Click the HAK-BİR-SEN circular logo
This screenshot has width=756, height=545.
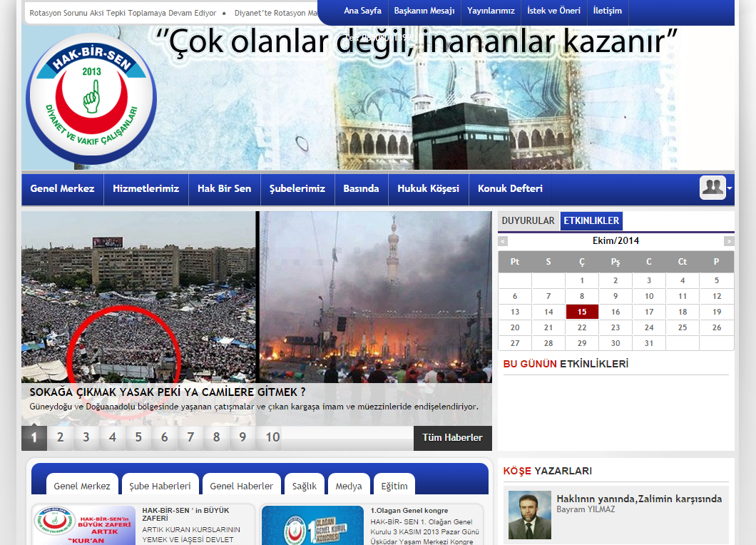point(91,99)
